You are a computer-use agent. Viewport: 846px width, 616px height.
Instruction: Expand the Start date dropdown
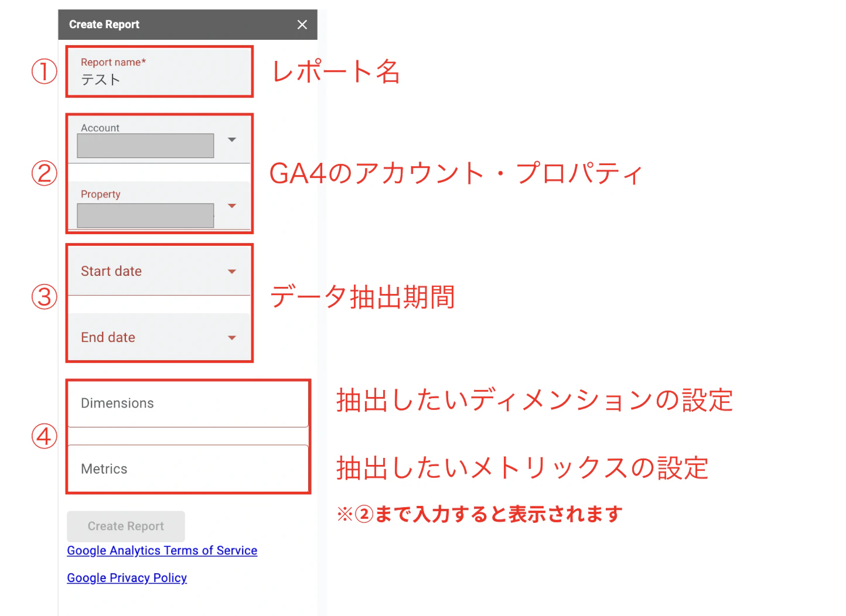159,271
